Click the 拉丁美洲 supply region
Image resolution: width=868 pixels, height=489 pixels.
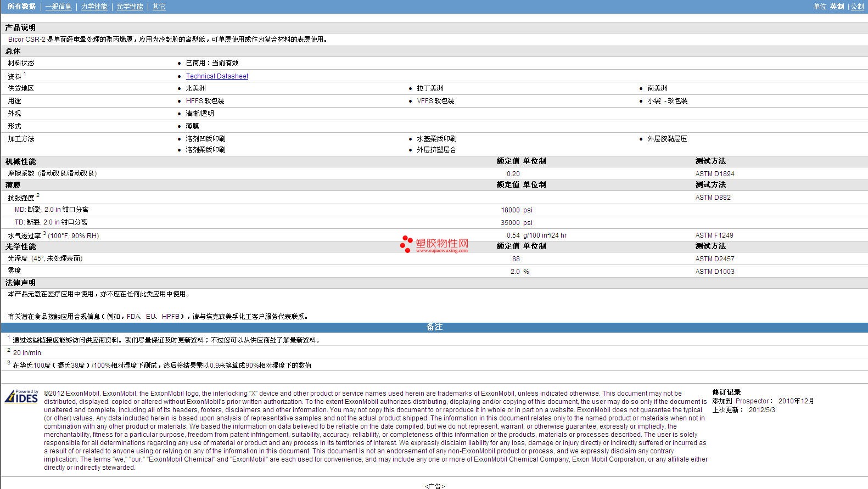(x=430, y=88)
